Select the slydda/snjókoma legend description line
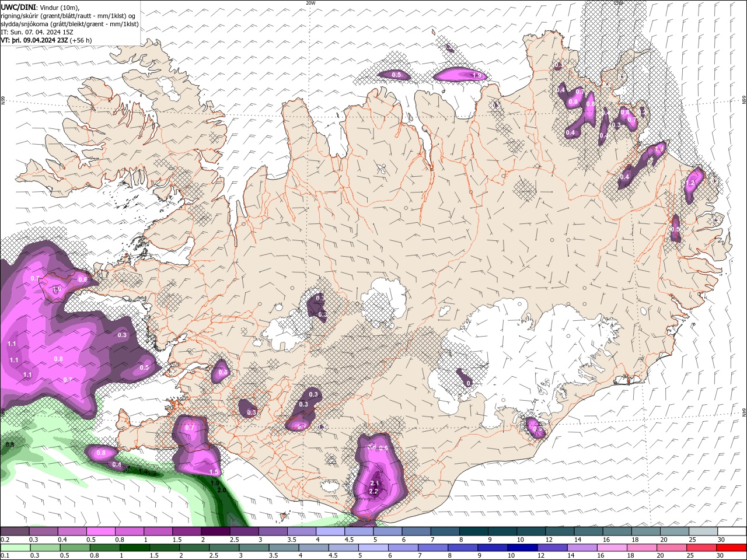Viewport: 747px width, 560px height. pyautogui.click(x=69, y=24)
